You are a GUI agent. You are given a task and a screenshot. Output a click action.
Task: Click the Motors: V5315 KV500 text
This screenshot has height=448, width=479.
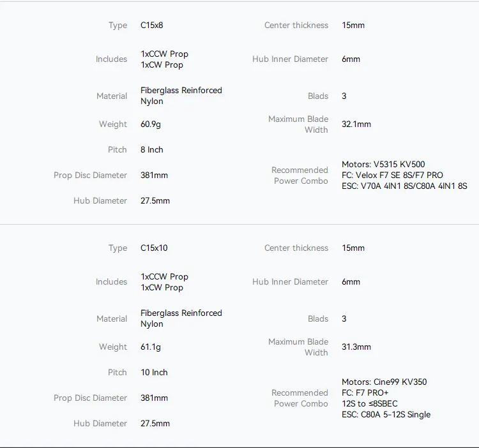tap(383, 165)
